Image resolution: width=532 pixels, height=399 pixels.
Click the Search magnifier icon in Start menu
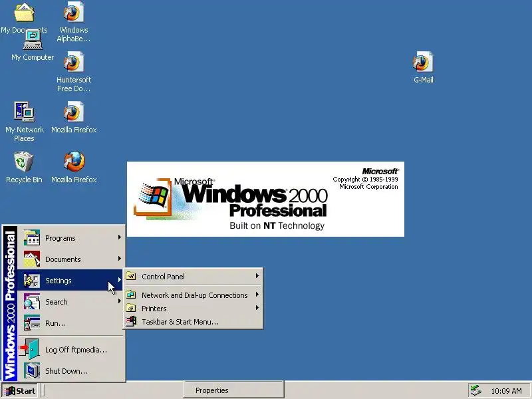[31, 302]
